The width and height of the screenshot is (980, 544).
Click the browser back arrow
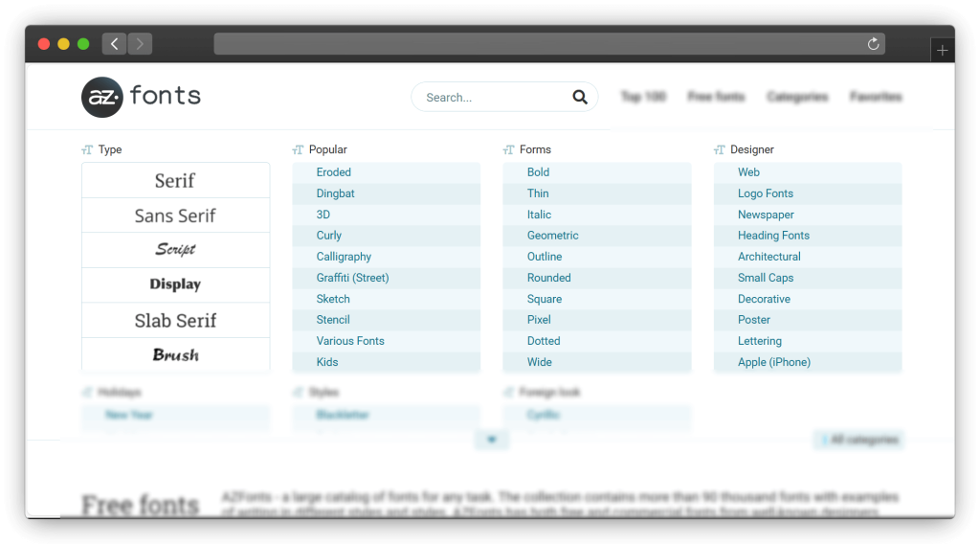point(115,44)
